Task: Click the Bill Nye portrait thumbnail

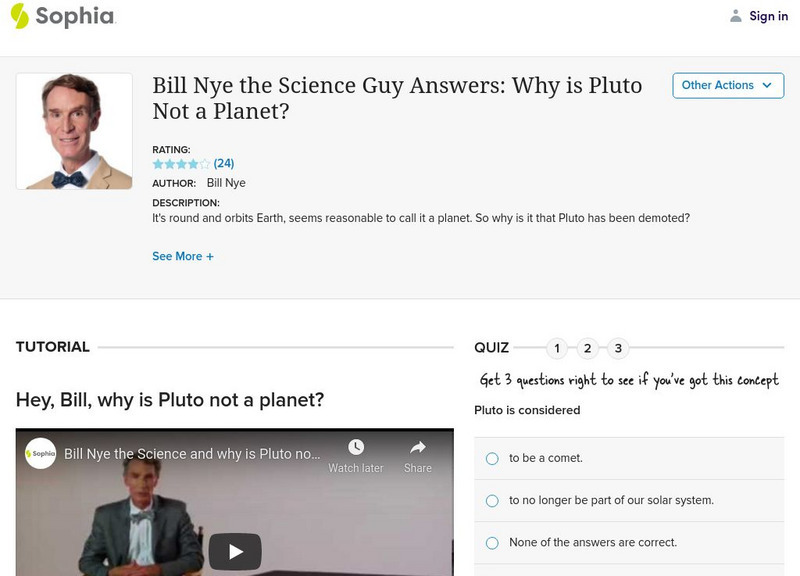Action: (x=74, y=131)
